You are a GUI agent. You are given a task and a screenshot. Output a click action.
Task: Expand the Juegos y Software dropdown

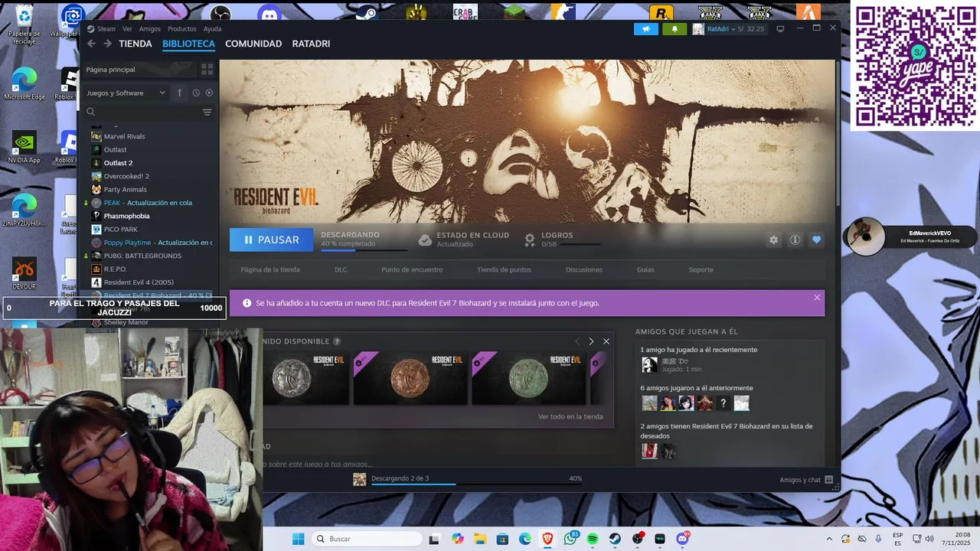(126, 93)
